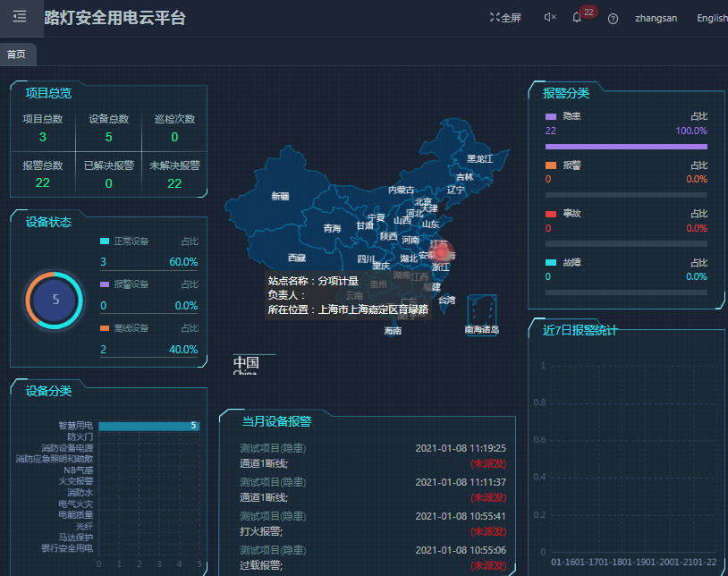
Task: Select the 首页 tab
Action: [x=16, y=55]
